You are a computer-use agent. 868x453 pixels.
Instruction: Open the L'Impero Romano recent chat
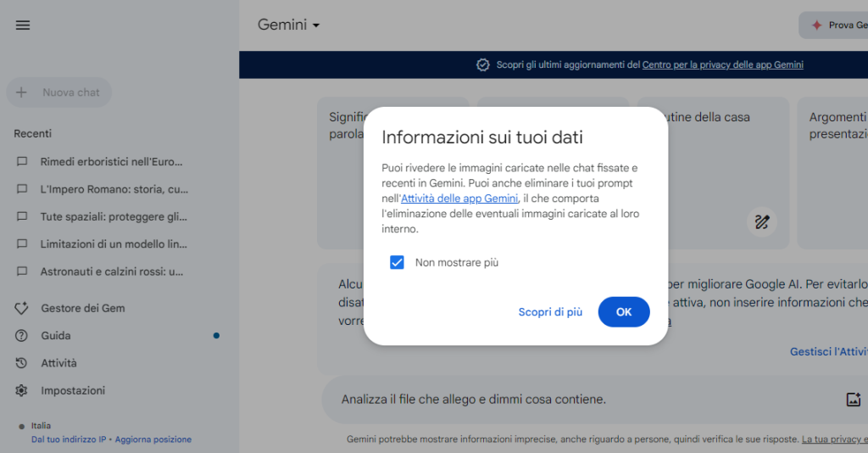tap(114, 189)
